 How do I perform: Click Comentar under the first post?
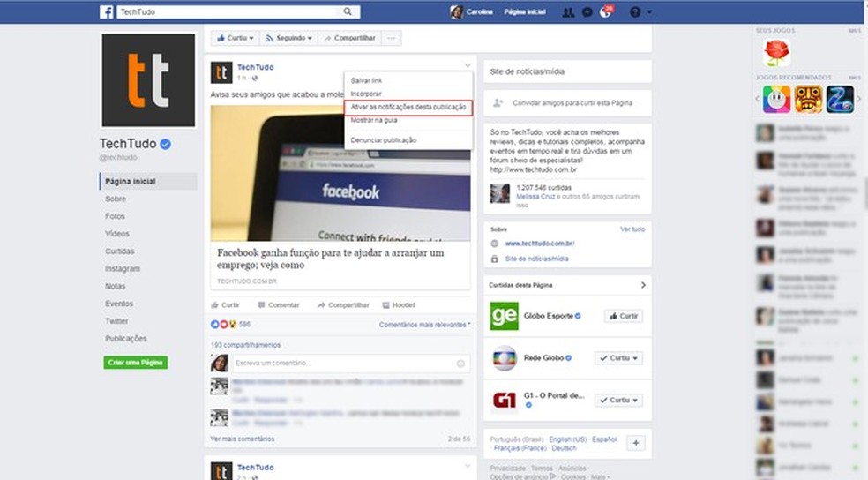tap(279, 305)
